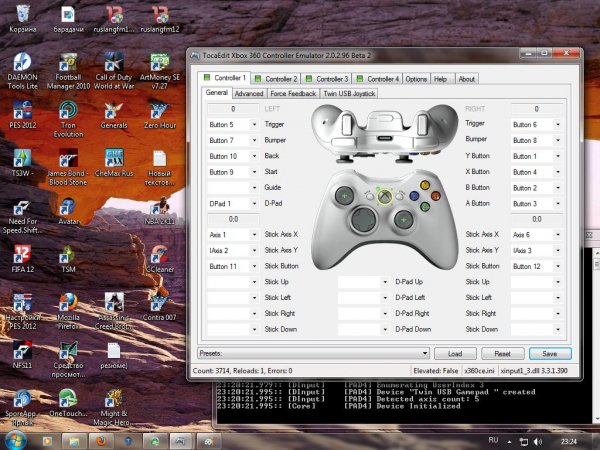
Task: Expand Y Button dropdown showing Button 1
Action: (x=558, y=156)
